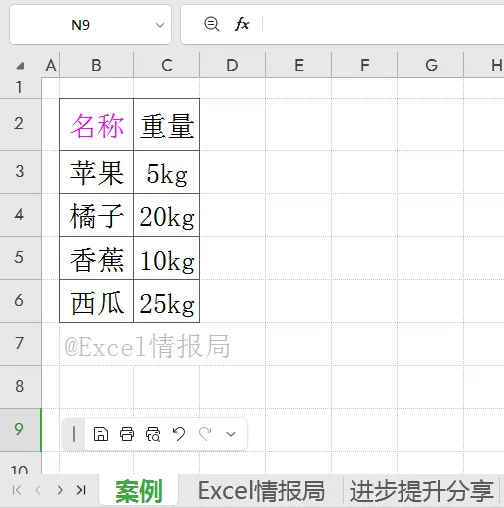504x508 pixels.
Task: Go to previous sheet tab arrow
Action: pyautogui.click(x=38, y=490)
